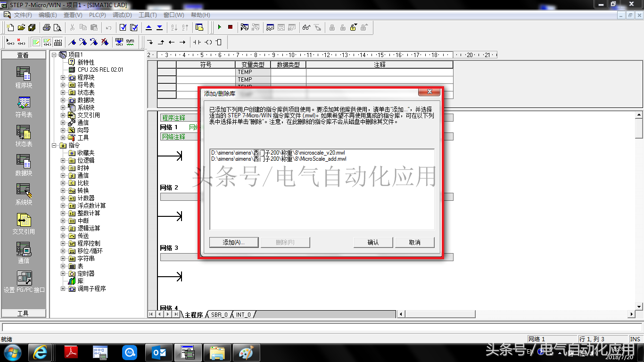The image size is (644, 362).
Task: Insert a coil instruction
Action: click(208, 42)
